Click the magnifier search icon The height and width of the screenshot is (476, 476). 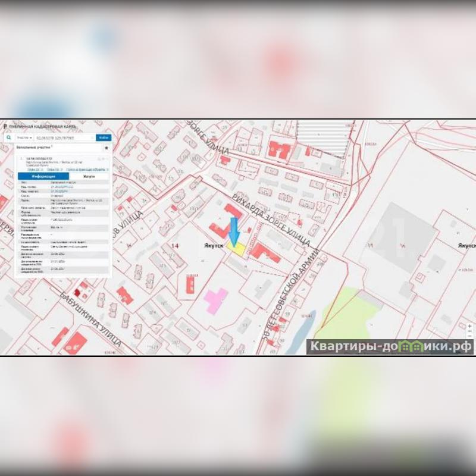(9, 137)
